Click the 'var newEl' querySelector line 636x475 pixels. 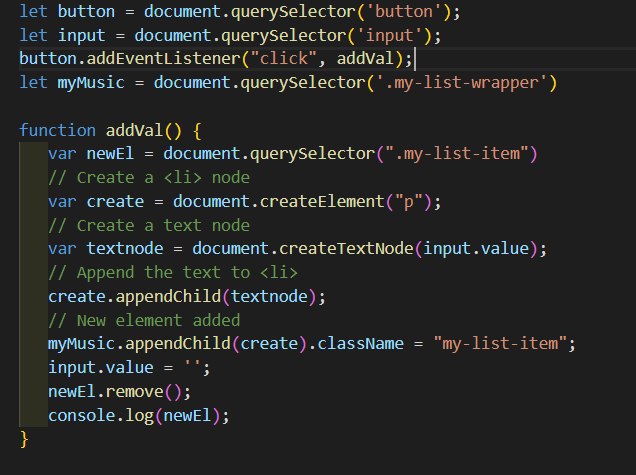click(x=292, y=154)
